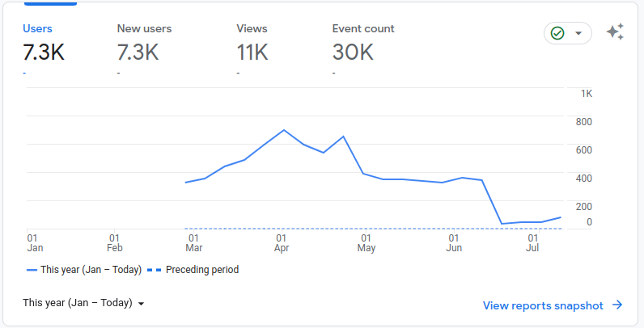Click the 7.3K Users value
Screen dimensions: 644x328
pyautogui.click(x=44, y=53)
